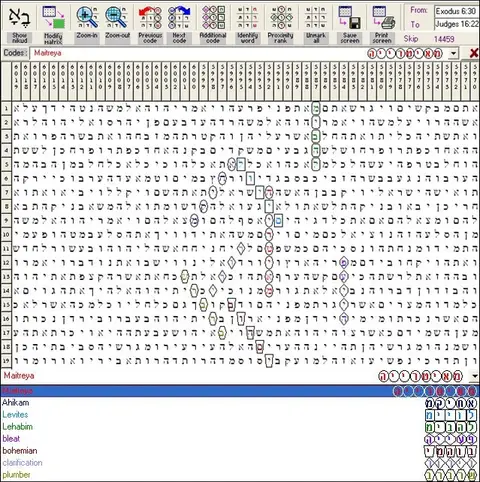Select the highlighted Maitreya list row

[x=240, y=391]
